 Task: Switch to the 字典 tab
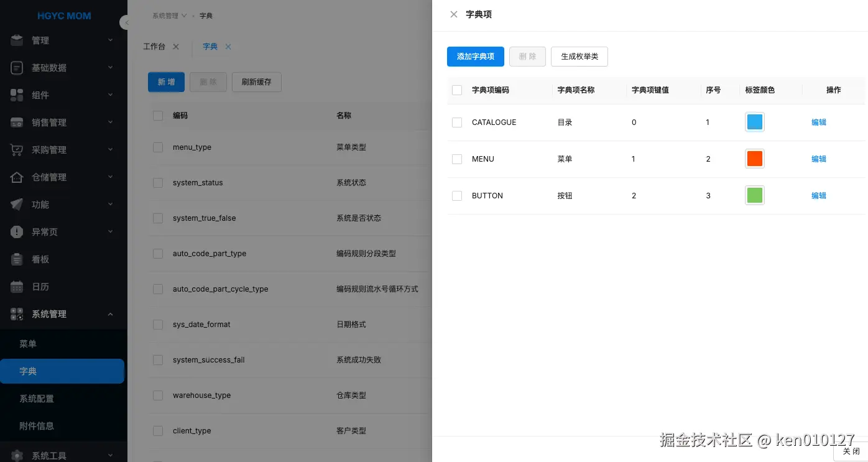coord(210,47)
